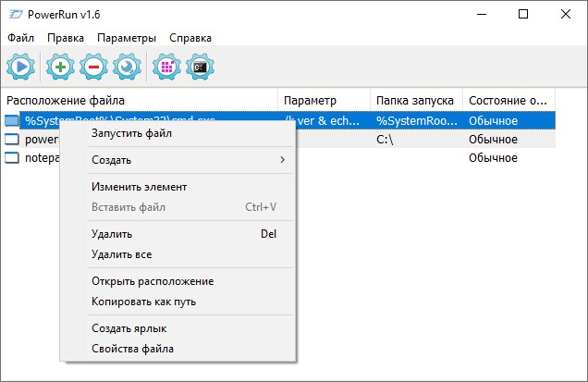Viewport: 588px width, 382px height.
Task: Choose Открыть расположение menu entry
Action: 153,281
